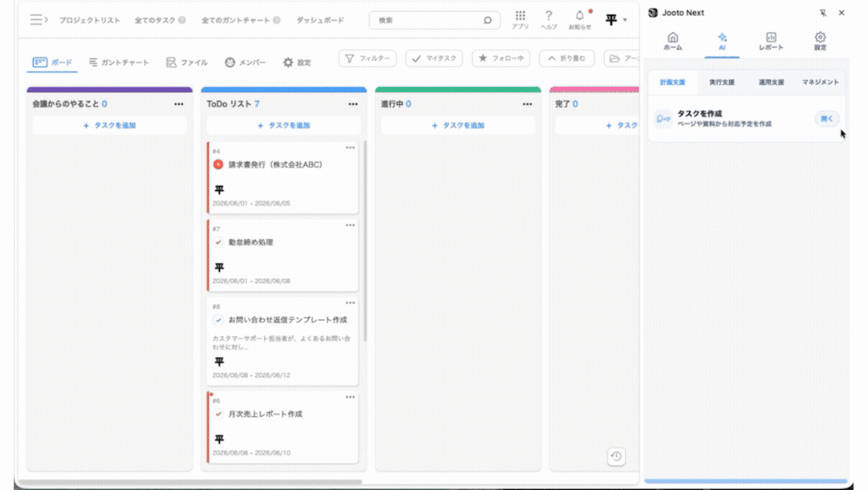
Task: Switch to メンバー tab
Action: pyautogui.click(x=246, y=63)
